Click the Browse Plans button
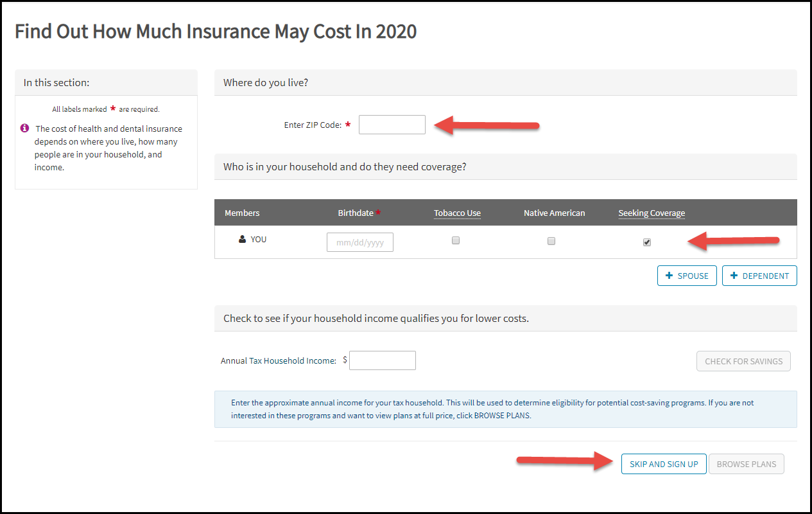This screenshot has height=514, width=812. click(x=747, y=464)
